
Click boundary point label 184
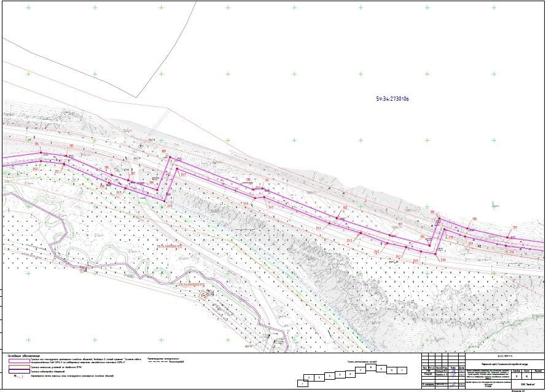[x=37, y=144]
